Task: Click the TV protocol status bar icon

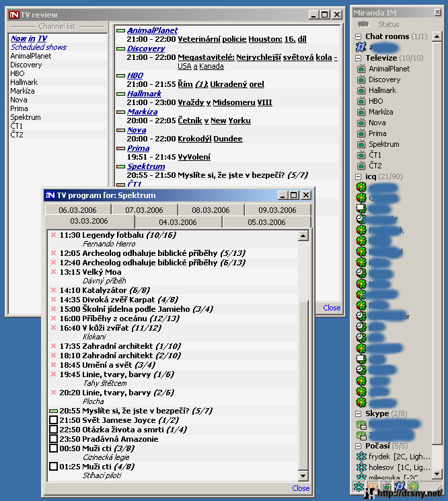Action: coord(387,487)
